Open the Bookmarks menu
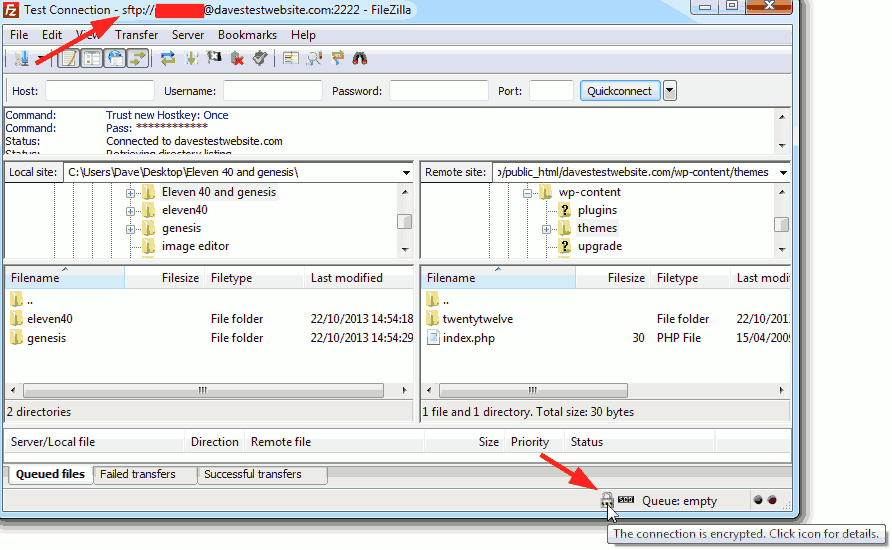Image resolution: width=892 pixels, height=550 pixels. [247, 35]
